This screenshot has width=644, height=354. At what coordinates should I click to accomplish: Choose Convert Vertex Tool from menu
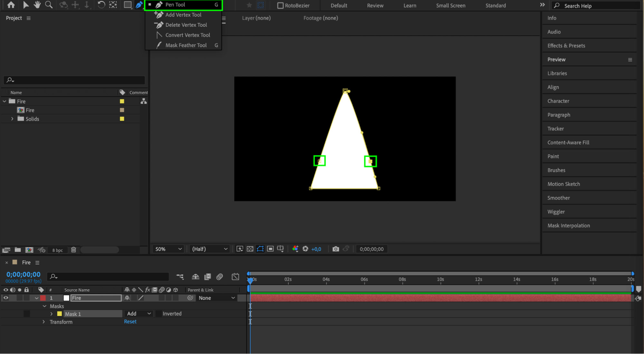187,35
